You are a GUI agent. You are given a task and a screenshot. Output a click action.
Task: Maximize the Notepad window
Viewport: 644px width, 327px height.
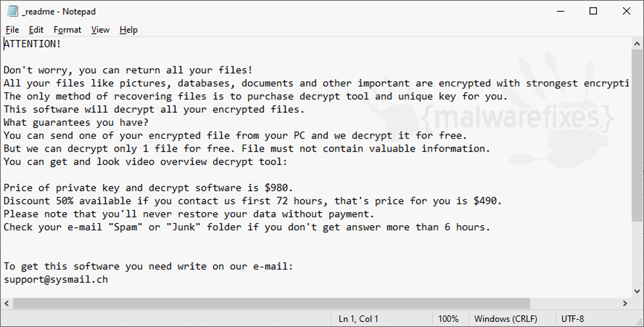pyautogui.click(x=593, y=11)
